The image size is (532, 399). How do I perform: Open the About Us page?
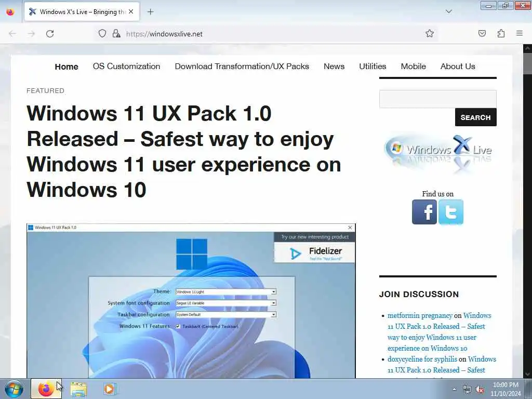tap(458, 66)
